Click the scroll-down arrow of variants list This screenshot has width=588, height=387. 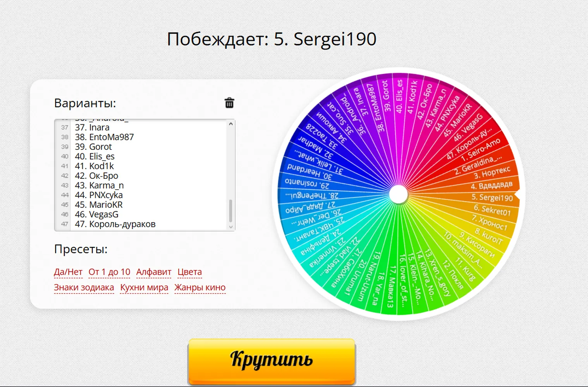pyautogui.click(x=231, y=227)
